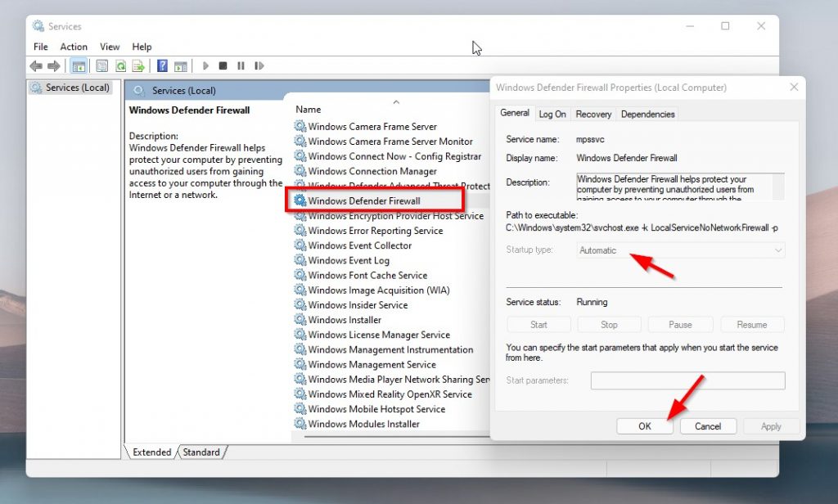Click the Start Service play icon
This screenshot has width=838, height=504.
(x=205, y=65)
